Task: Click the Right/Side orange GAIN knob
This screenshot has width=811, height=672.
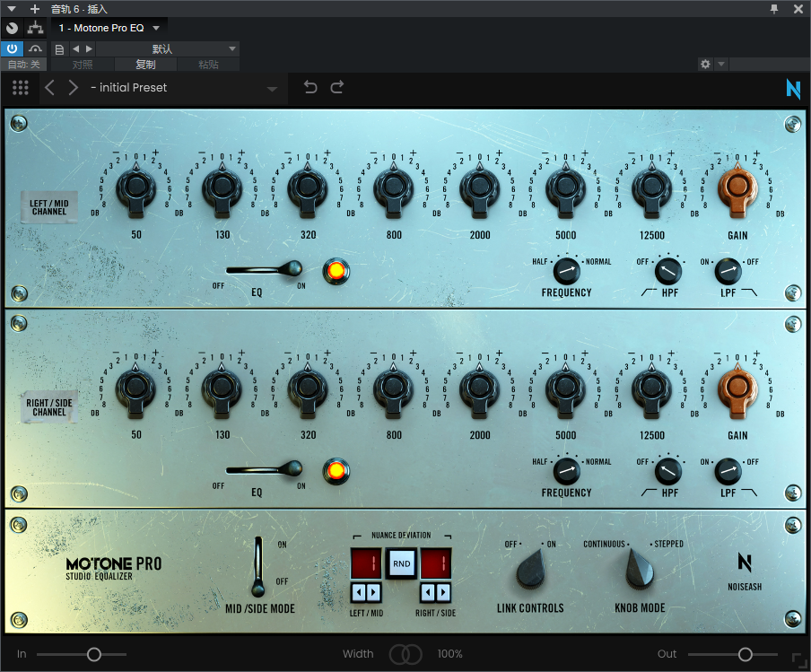Action: (737, 390)
